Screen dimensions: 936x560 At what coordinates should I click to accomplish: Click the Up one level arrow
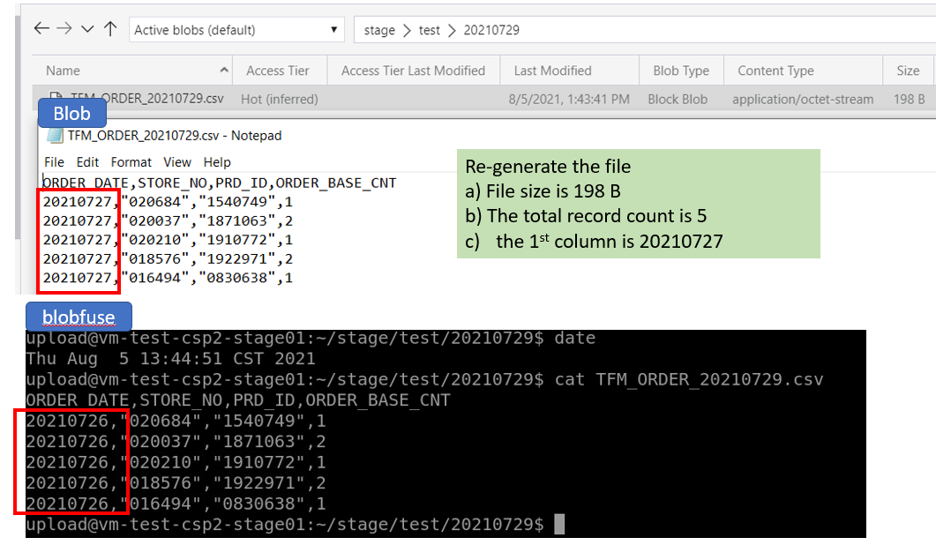[109, 29]
